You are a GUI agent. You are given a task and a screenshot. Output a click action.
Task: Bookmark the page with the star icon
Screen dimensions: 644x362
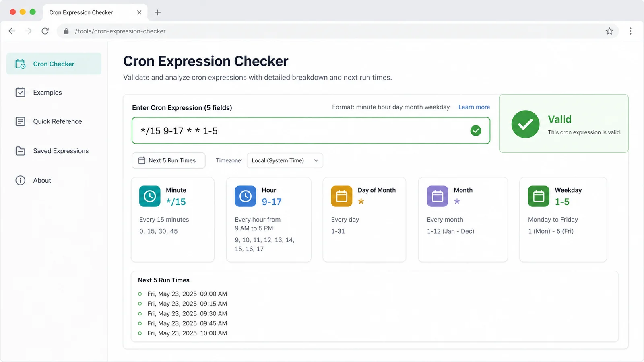609,31
